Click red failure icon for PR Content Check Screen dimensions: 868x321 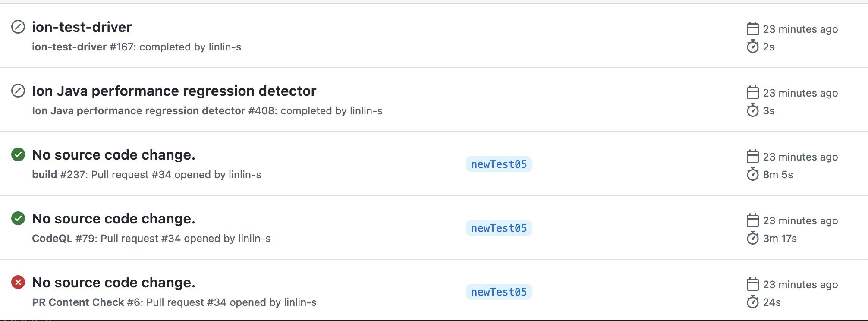coord(18,282)
